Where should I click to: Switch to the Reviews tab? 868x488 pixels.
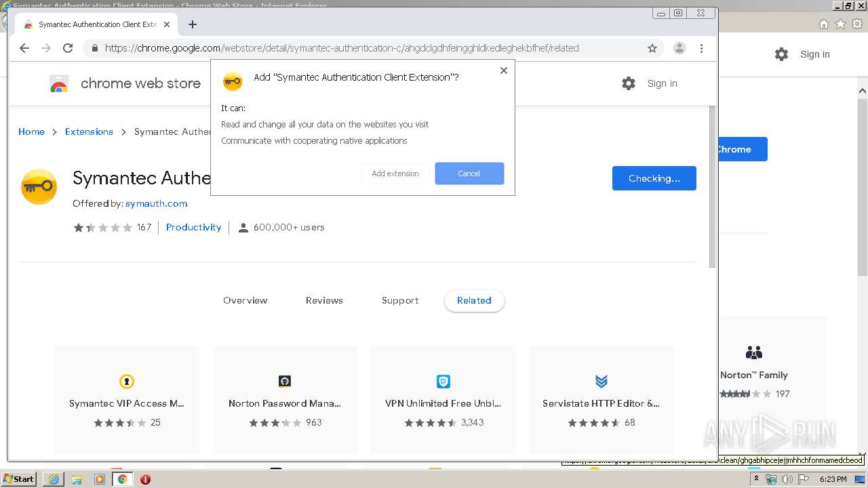pos(324,300)
